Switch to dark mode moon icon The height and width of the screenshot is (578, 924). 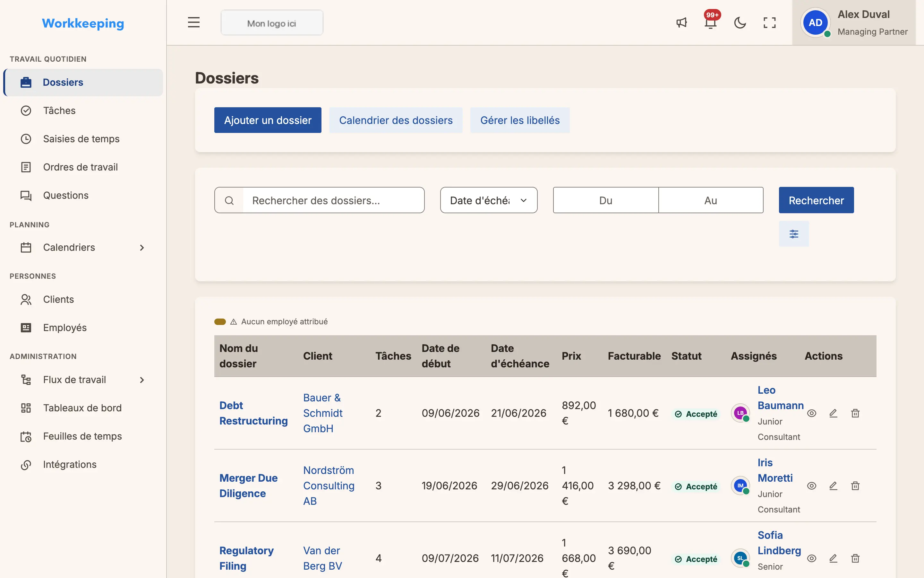[740, 22]
